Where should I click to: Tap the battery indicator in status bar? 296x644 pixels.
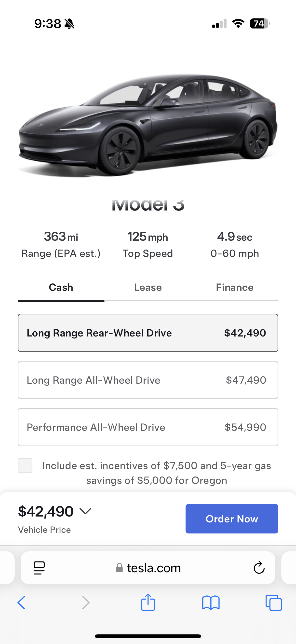point(259,24)
